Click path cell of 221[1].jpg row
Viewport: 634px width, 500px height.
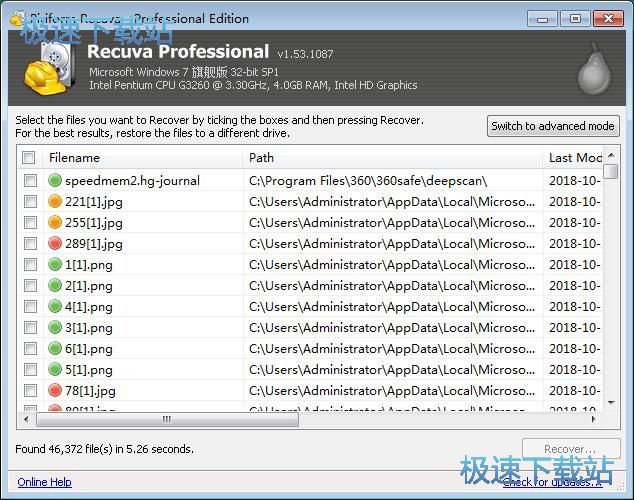(x=392, y=202)
